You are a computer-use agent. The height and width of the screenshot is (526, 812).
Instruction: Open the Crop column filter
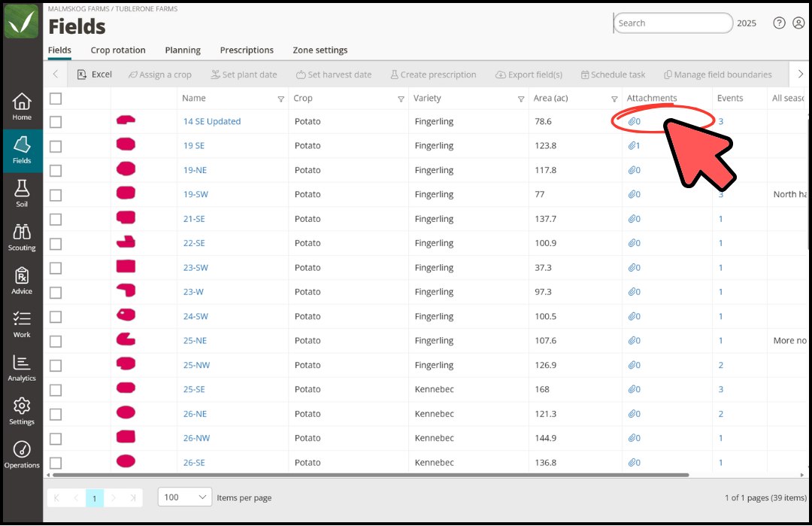coord(401,99)
